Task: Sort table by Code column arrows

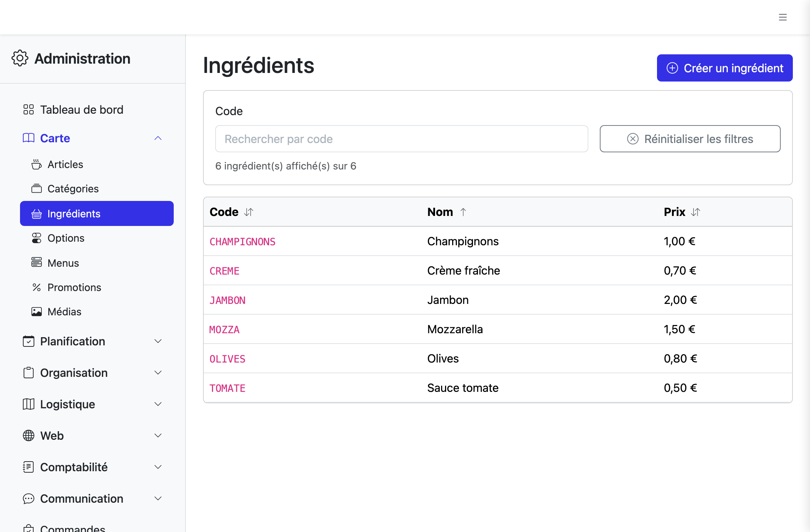Action: (x=249, y=212)
